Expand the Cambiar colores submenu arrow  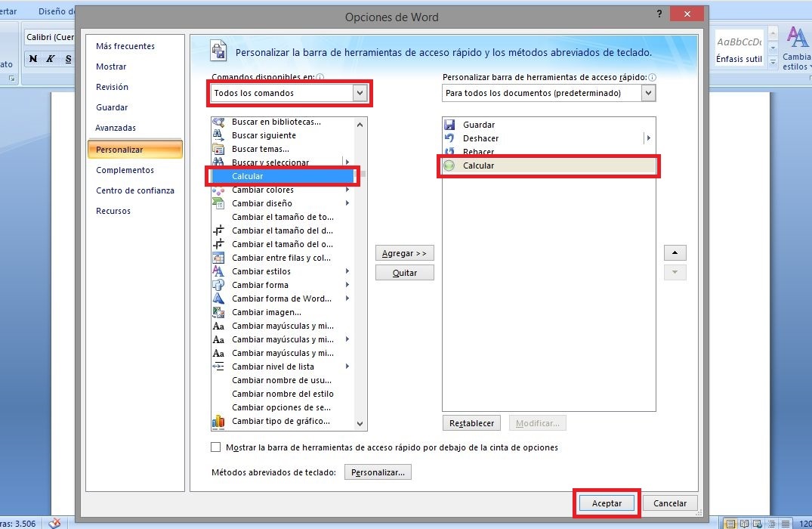347,190
